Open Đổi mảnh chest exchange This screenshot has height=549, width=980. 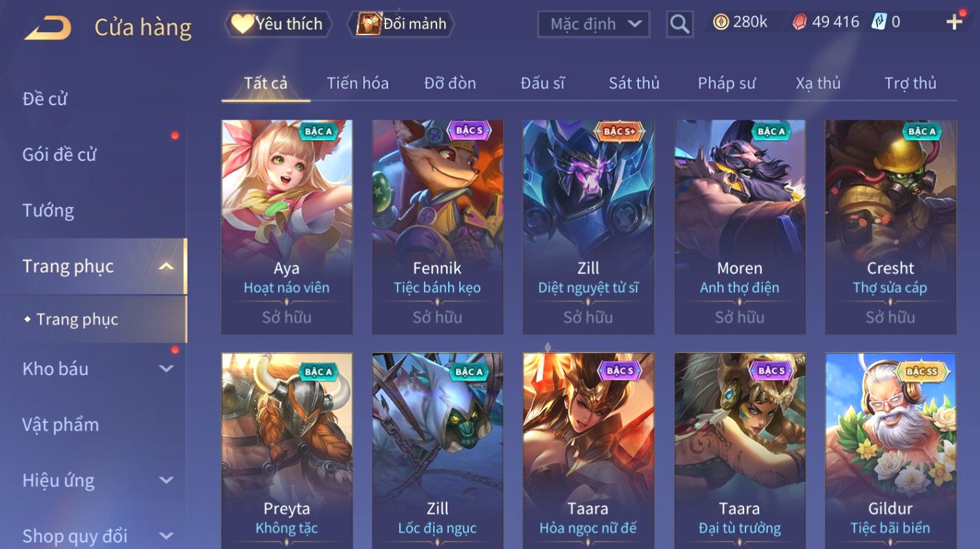click(402, 24)
